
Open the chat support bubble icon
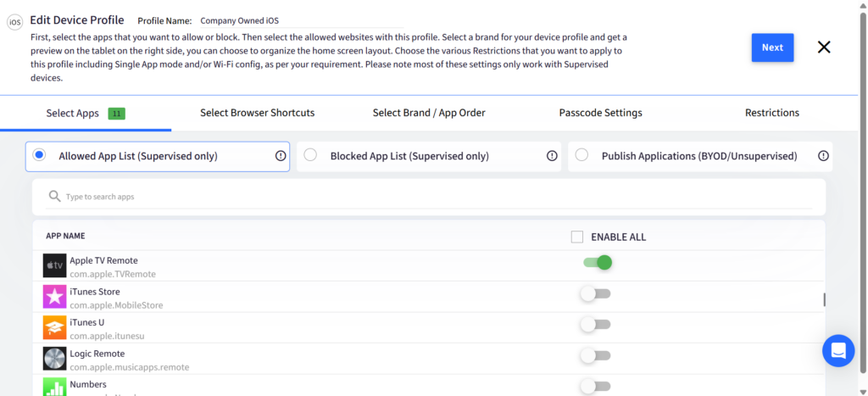[x=838, y=350]
